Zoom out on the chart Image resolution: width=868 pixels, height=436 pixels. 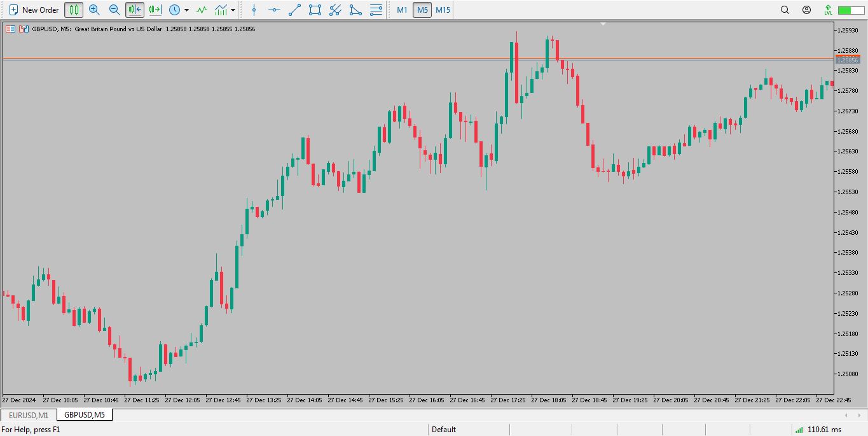(x=114, y=10)
